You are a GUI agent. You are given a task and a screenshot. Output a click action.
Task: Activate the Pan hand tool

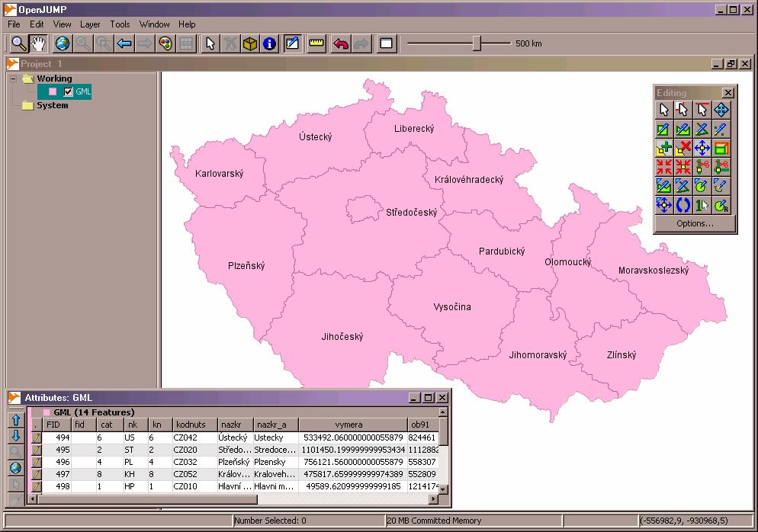point(37,43)
